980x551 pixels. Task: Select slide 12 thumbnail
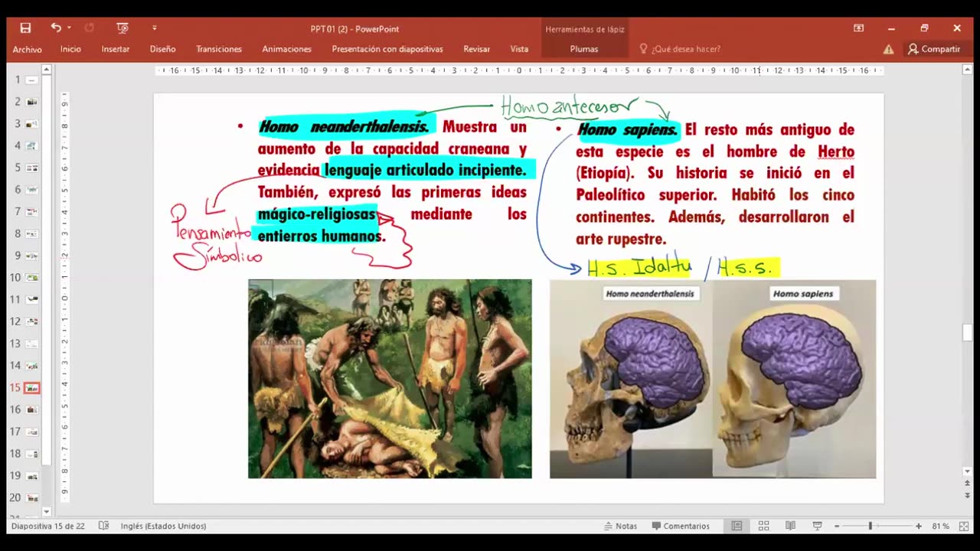pyautogui.click(x=31, y=321)
